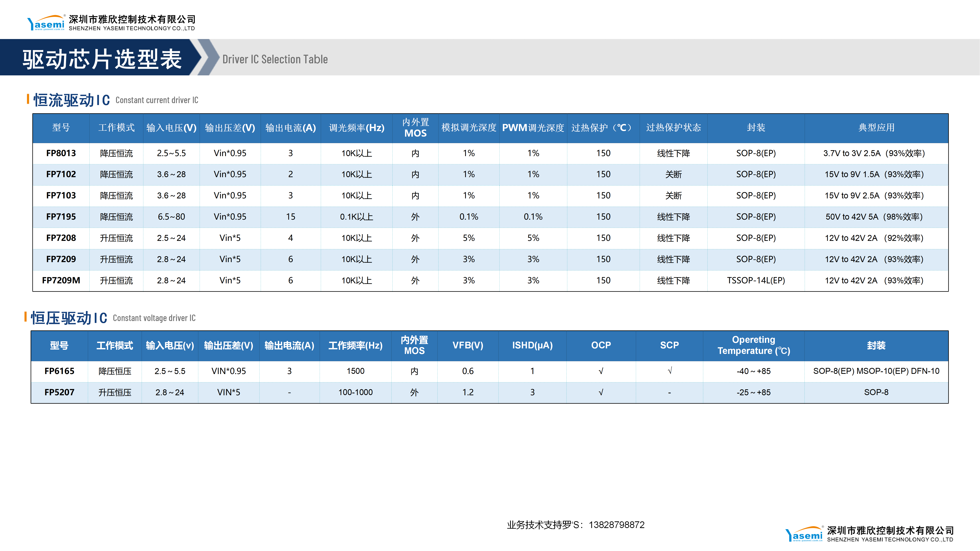Screen dimensions: 980x551
Task: Click the TSSOP-14L(EP) package cell
Action: [756, 281]
